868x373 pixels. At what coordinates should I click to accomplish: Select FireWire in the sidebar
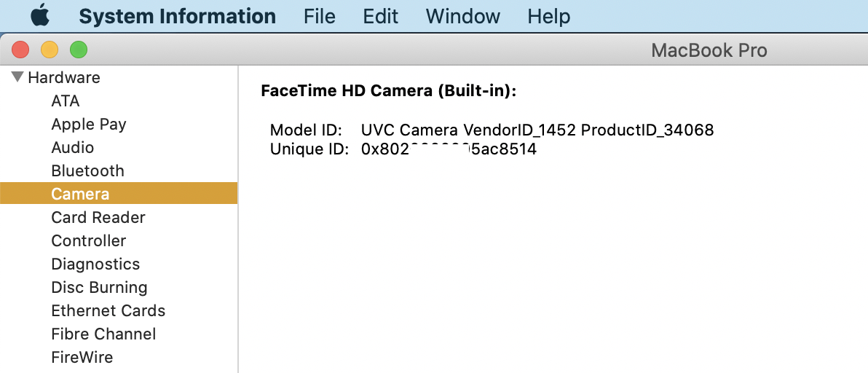click(x=82, y=358)
